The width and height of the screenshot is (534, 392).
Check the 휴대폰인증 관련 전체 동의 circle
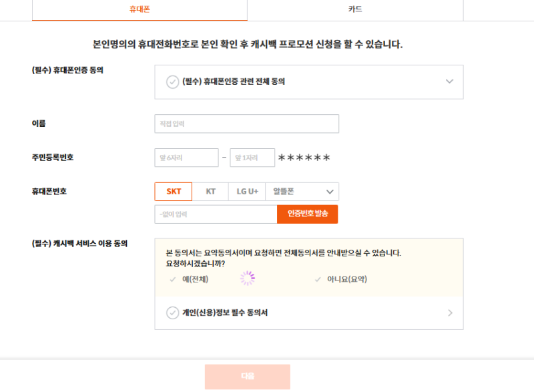click(172, 81)
